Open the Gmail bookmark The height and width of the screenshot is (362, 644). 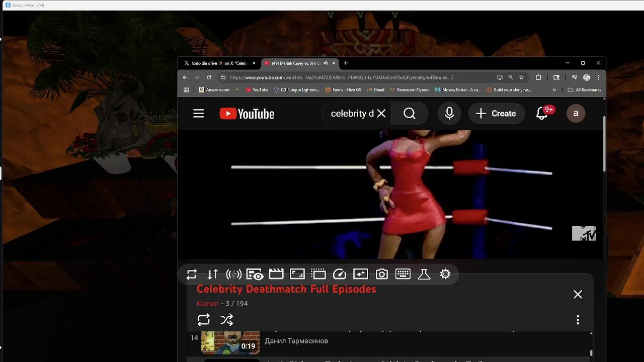point(375,90)
